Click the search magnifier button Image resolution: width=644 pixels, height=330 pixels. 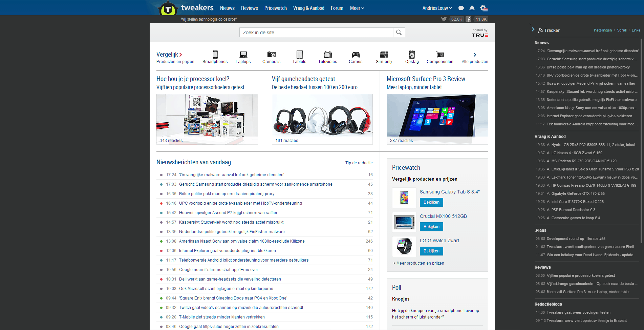pyautogui.click(x=399, y=33)
